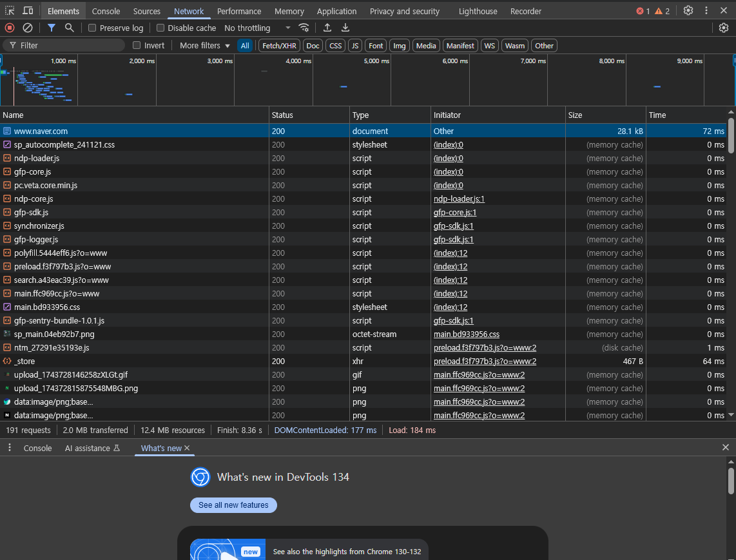Open the Lighthouse tab
Image resolution: width=736 pixels, height=560 pixels.
point(478,11)
